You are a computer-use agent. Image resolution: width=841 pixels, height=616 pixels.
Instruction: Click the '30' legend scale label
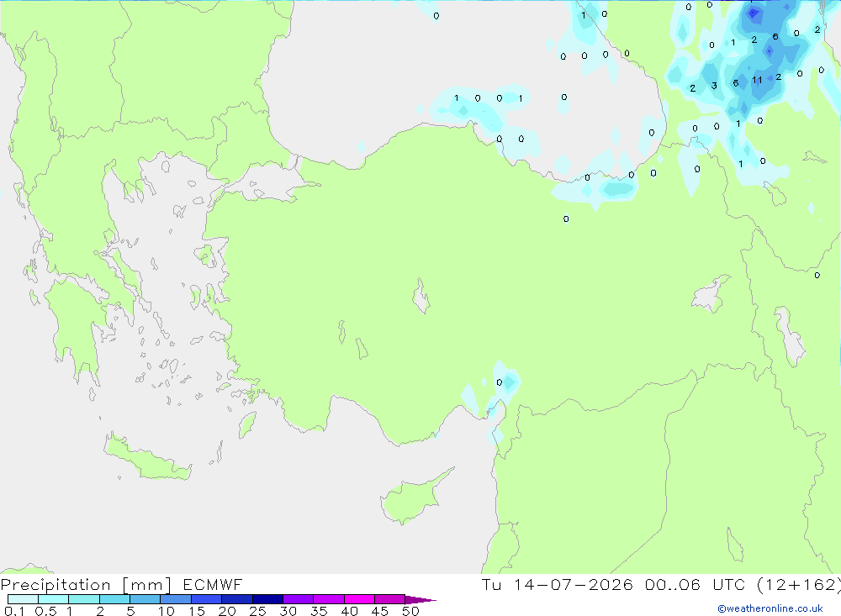[288, 611]
